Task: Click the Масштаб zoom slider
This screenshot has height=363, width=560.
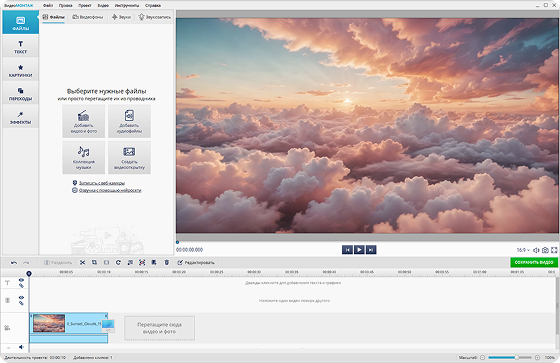Action: point(509,357)
